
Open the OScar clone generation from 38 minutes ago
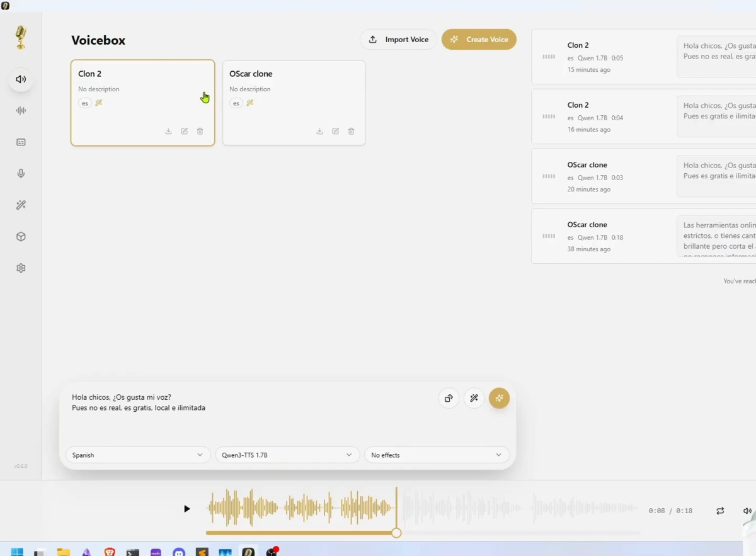(x=643, y=236)
